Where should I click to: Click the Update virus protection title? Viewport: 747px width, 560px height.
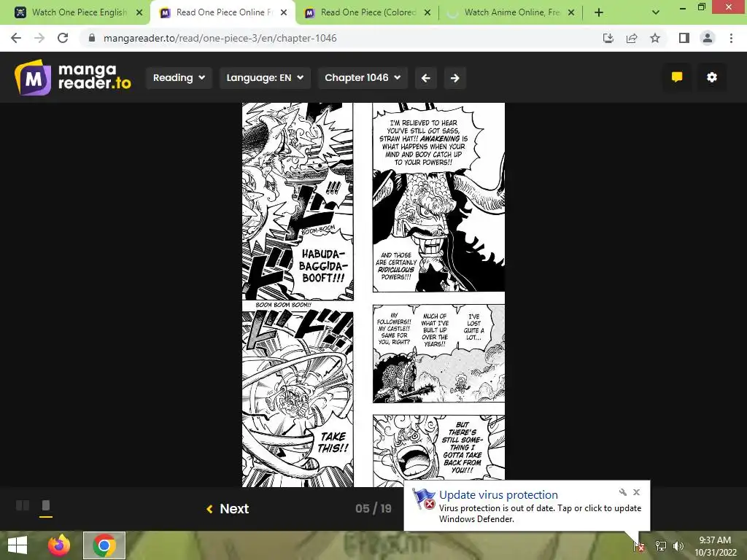click(x=498, y=495)
